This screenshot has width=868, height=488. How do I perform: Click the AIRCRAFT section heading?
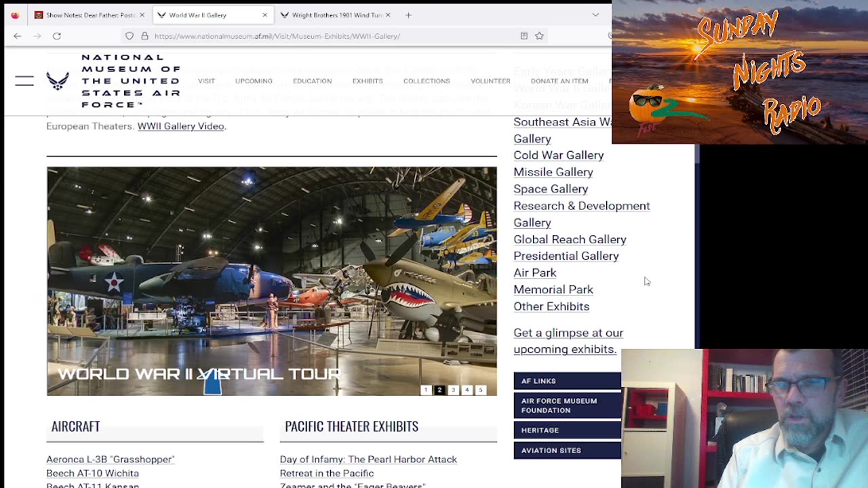tap(75, 426)
